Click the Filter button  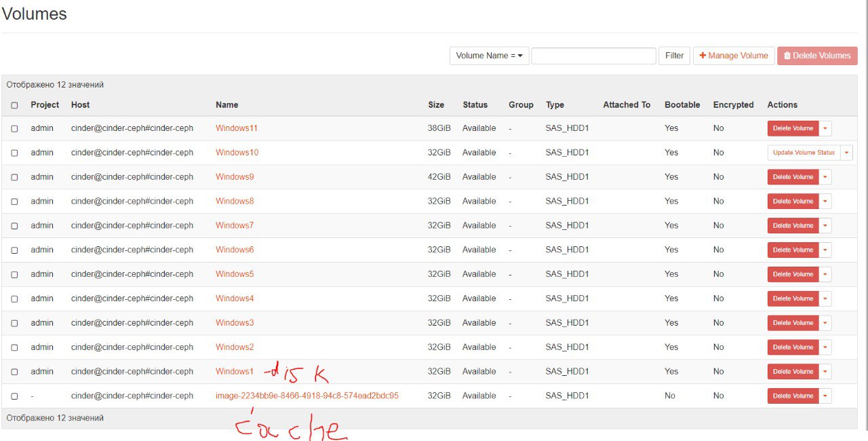[x=675, y=56]
